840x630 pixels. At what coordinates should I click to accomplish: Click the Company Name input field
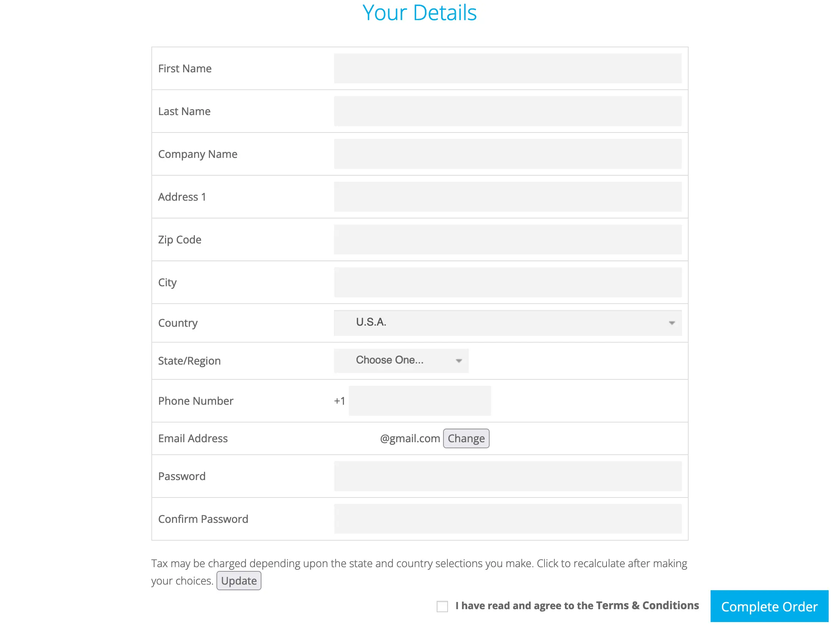point(507,153)
